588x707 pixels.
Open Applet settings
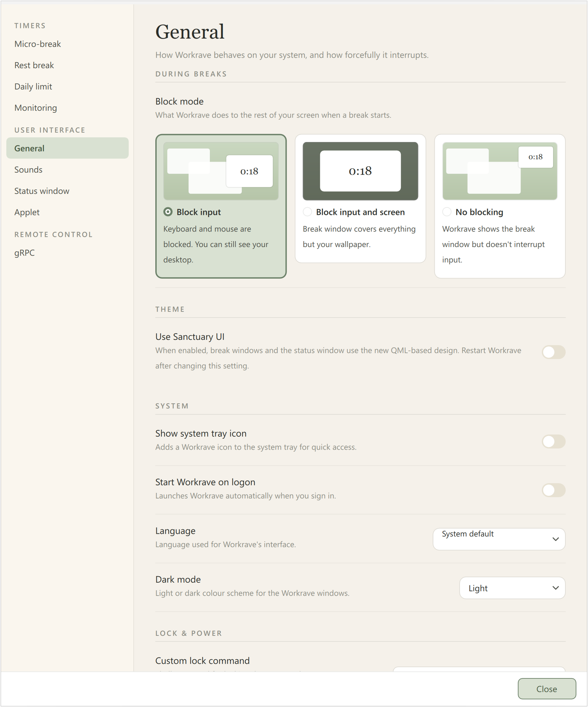click(x=68, y=212)
